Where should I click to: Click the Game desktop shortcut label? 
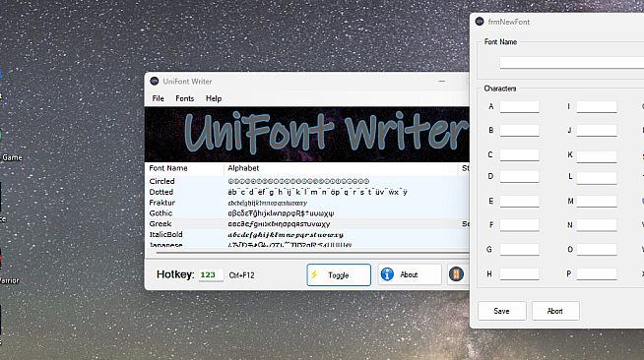point(12,157)
